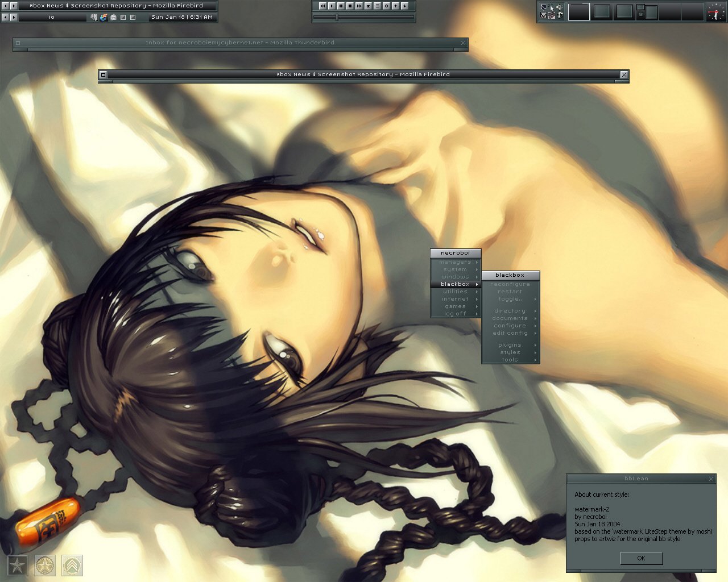The height and width of the screenshot is (582, 728).
Task: Open the playlist with the three-lines button
Action: [377, 6]
